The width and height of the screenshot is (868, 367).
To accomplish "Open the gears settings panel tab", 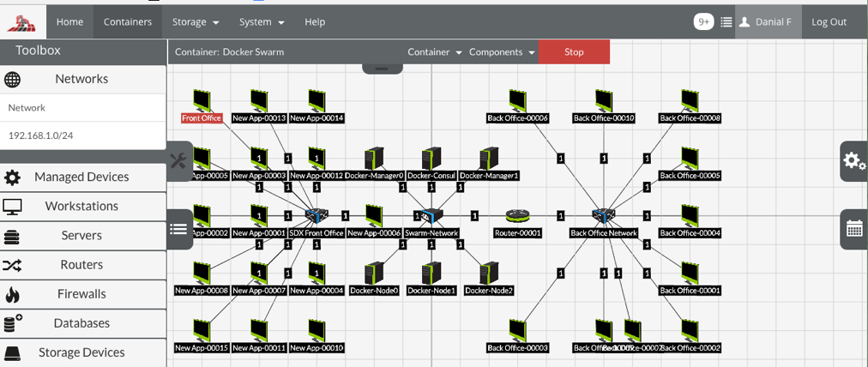I will [854, 161].
